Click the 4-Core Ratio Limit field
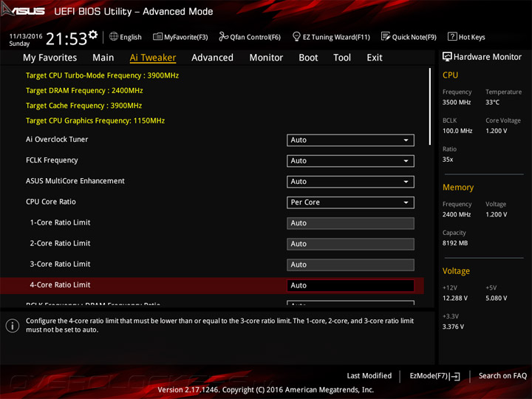532x399 pixels. coord(350,285)
